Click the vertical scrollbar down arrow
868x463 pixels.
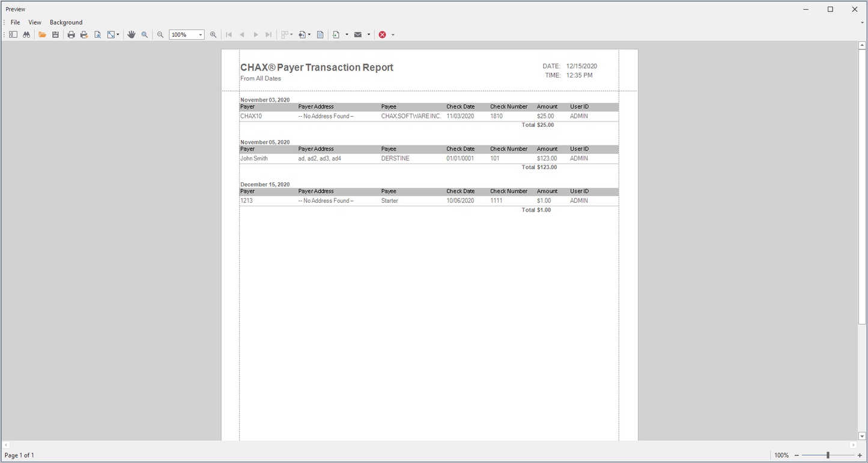(x=863, y=436)
